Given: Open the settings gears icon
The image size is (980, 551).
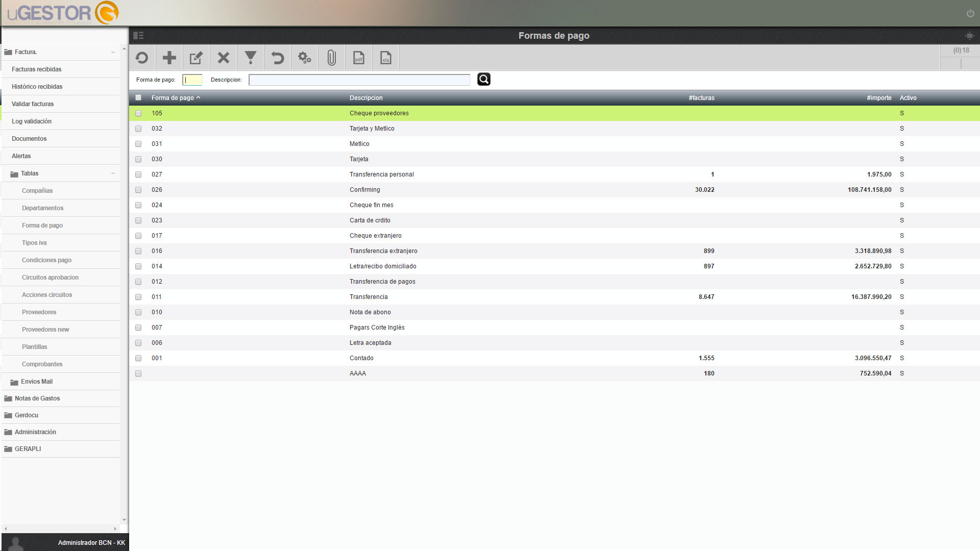Looking at the screenshot, I should [x=305, y=58].
